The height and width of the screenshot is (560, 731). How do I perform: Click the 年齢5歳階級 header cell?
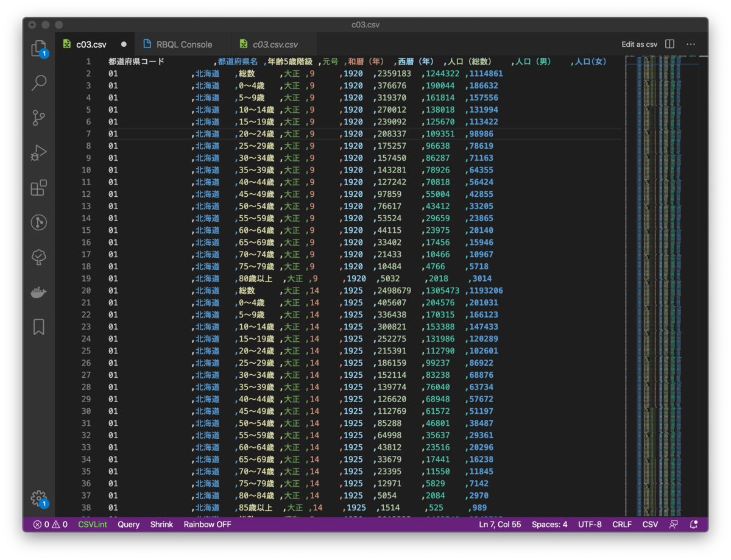click(290, 62)
